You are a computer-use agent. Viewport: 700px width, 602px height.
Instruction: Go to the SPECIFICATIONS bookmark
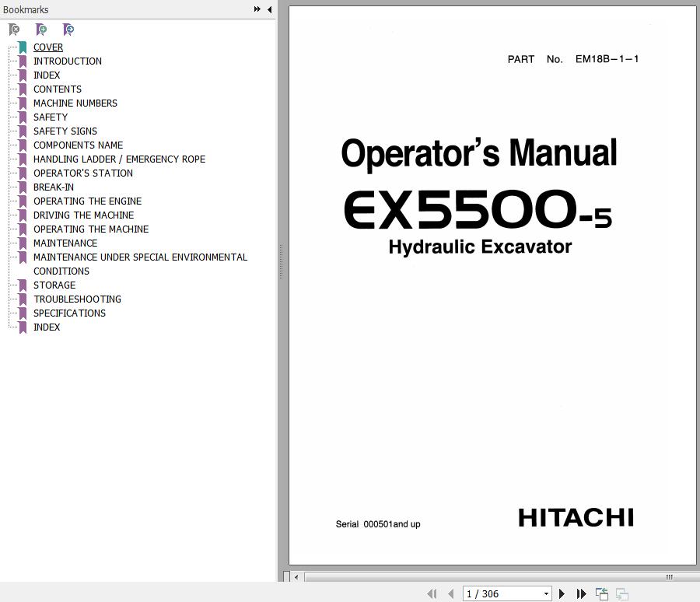click(x=69, y=313)
